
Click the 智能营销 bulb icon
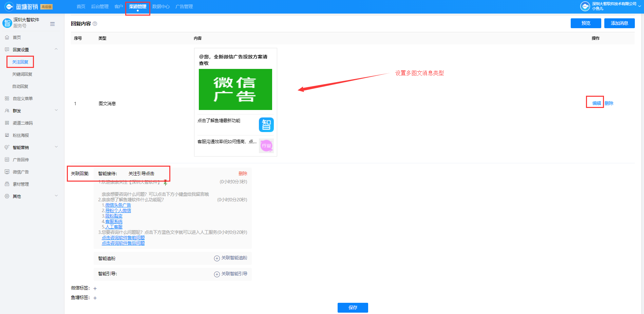pyautogui.click(x=7, y=147)
